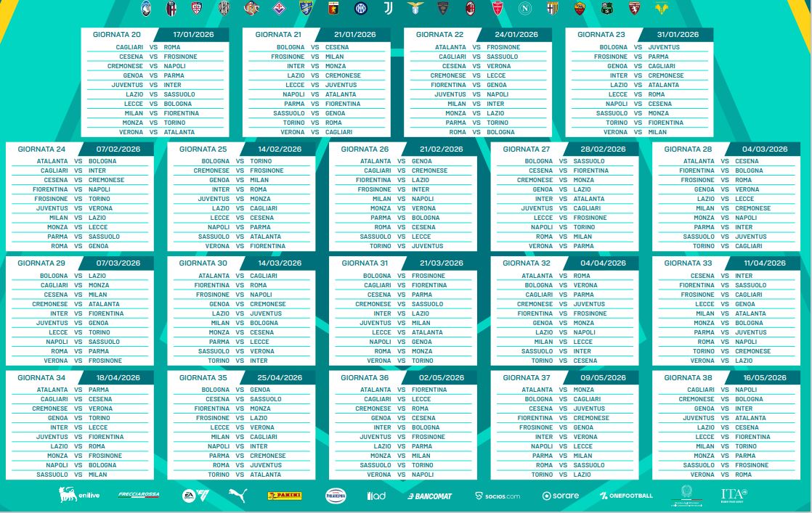This screenshot has height=513, width=812.
Task: Select the Milan vs Inter match row
Action: (476, 104)
